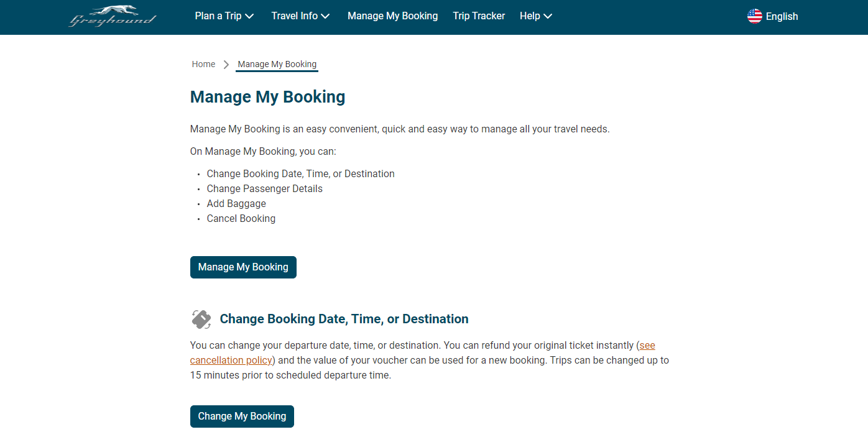868x437 pixels.
Task: Expand the Travel Info dropdown
Action: click(300, 16)
